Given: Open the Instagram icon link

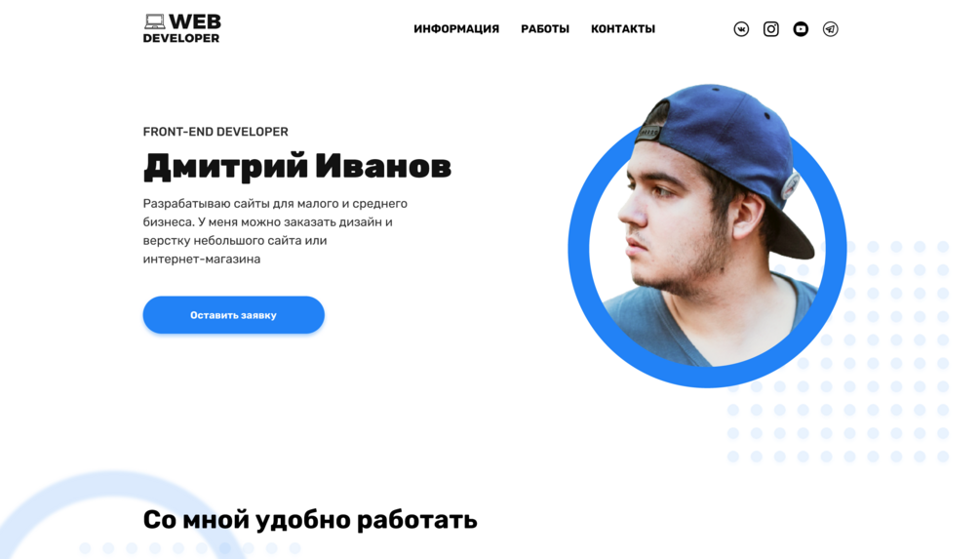Looking at the screenshot, I should (x=770, y=28).
